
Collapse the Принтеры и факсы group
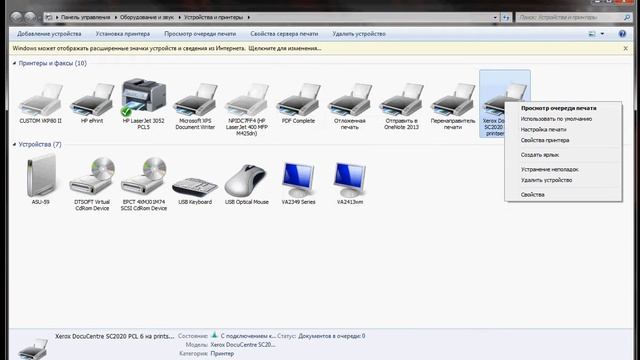coord(14,63)
